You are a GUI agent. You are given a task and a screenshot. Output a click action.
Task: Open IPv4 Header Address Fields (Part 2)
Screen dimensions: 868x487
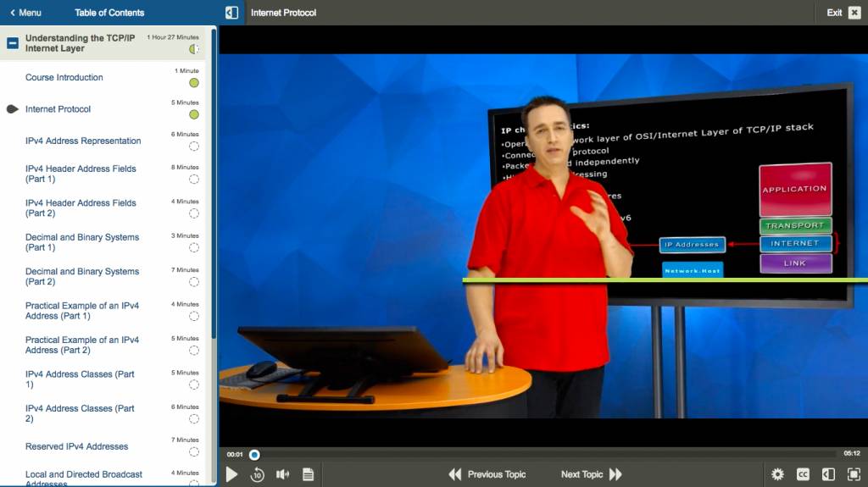click(81, 208)
